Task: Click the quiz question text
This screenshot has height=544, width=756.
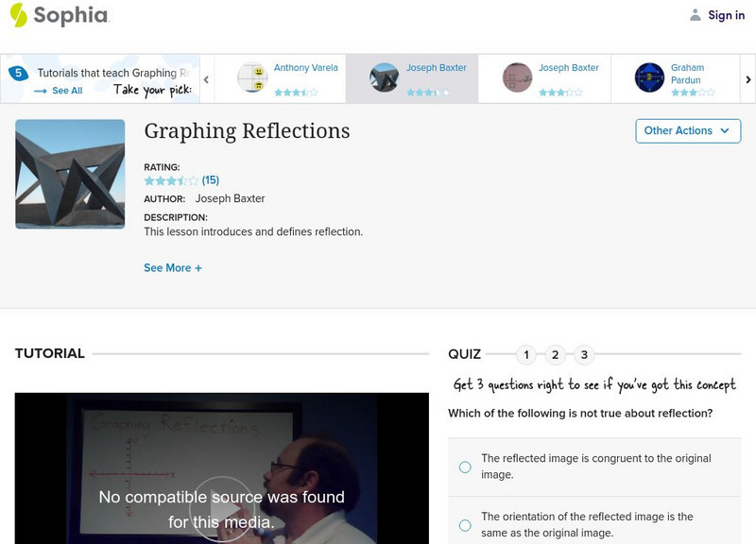Action: point(580,414)
